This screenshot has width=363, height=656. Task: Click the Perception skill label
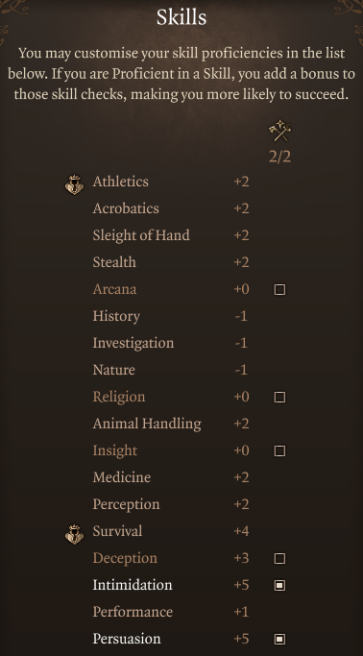(x=126, y=505)
